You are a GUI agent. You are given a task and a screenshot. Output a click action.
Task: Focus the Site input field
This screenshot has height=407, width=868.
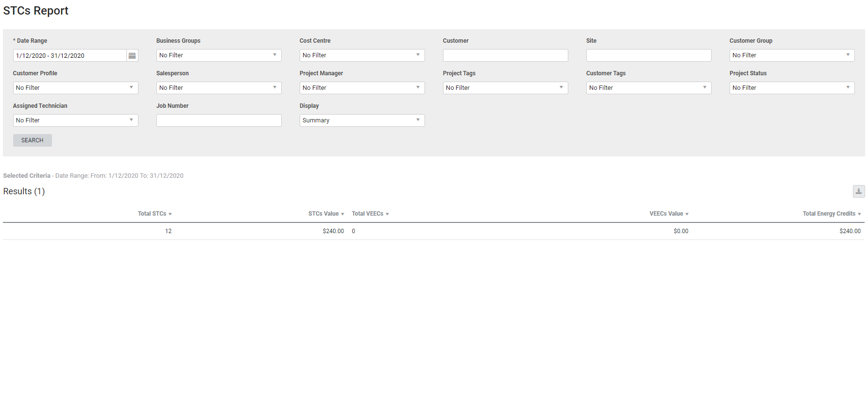click(648, 55)
